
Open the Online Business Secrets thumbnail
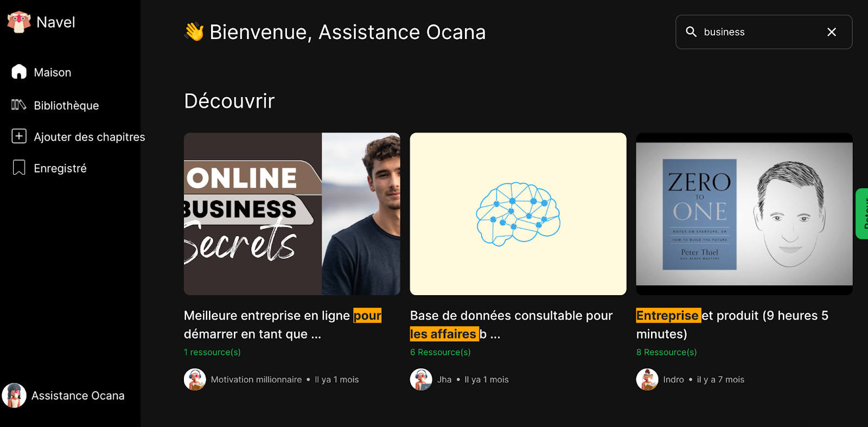[x=292, y=214]
